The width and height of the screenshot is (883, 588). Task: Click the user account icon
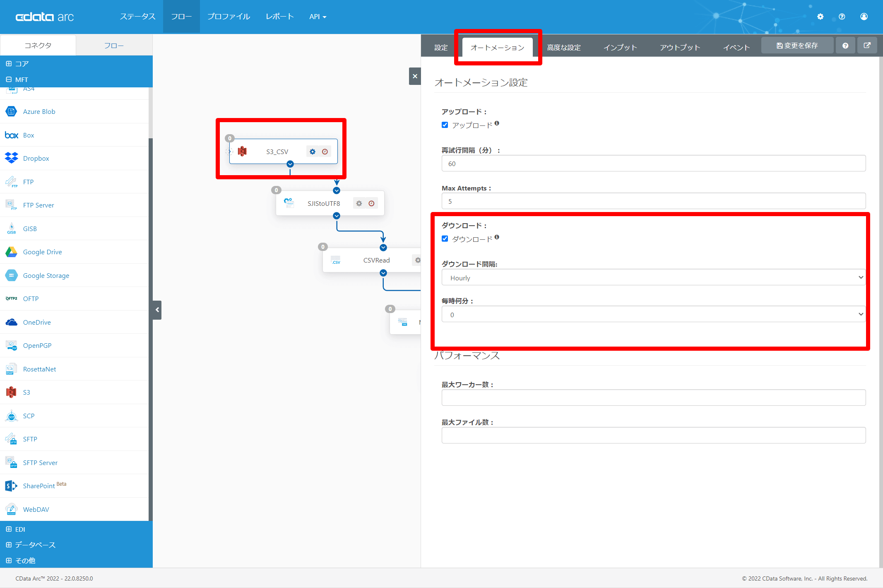864,17
